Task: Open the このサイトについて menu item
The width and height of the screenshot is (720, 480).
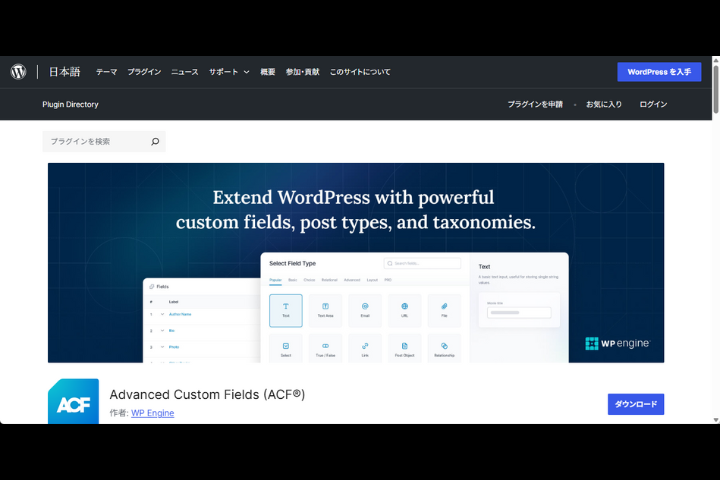Action: coord(360,72)
